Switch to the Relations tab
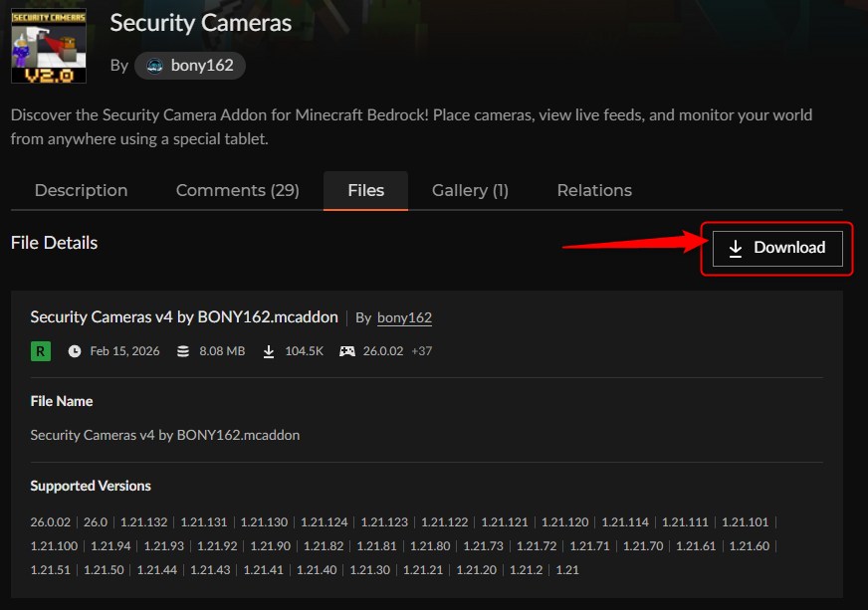Image resolution: width=868 pixels, height=610 pixels. click(x=594, y=190)
